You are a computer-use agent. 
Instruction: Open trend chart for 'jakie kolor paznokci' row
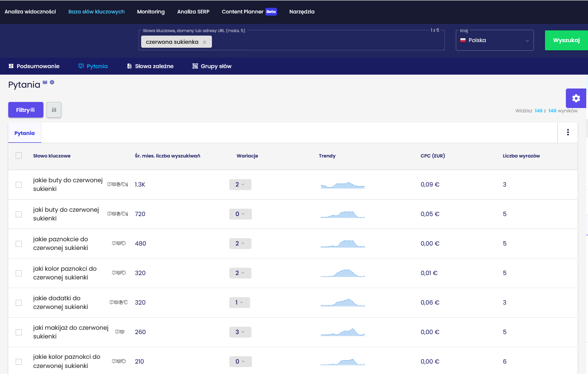coord(343,362)
